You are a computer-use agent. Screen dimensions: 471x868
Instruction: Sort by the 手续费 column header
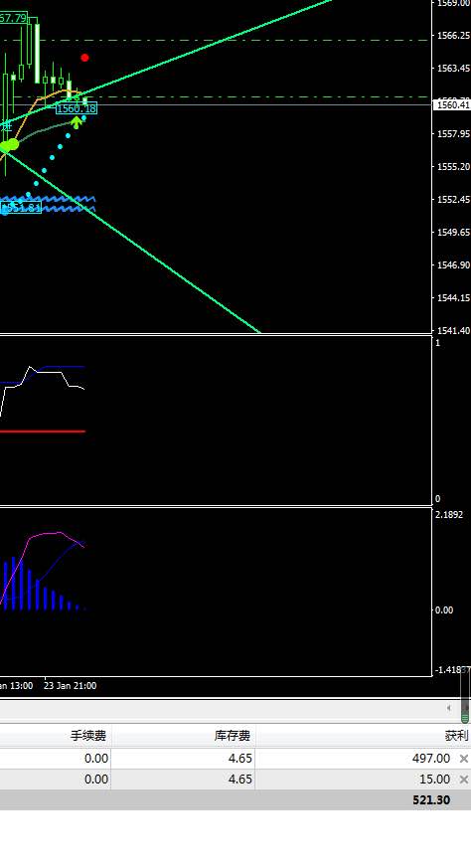click(88, 736)
